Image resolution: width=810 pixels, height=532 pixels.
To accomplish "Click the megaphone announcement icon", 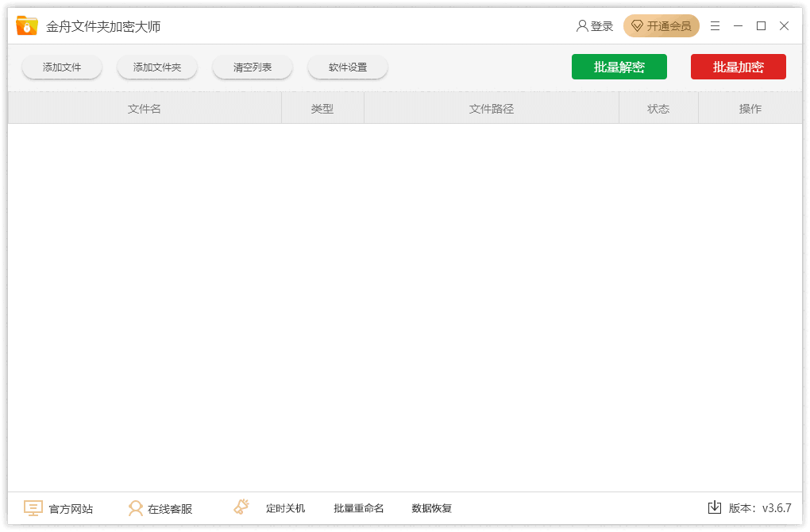I will [241, 507].
